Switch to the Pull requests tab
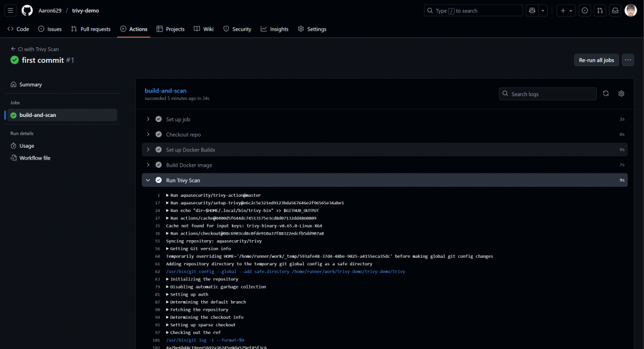 coord(91,29)
